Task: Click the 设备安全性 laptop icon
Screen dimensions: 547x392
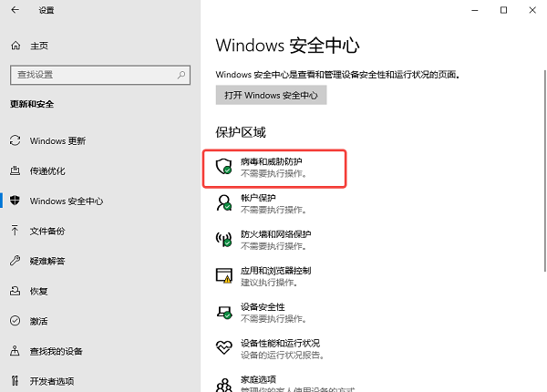Action: tap(224, 312)
